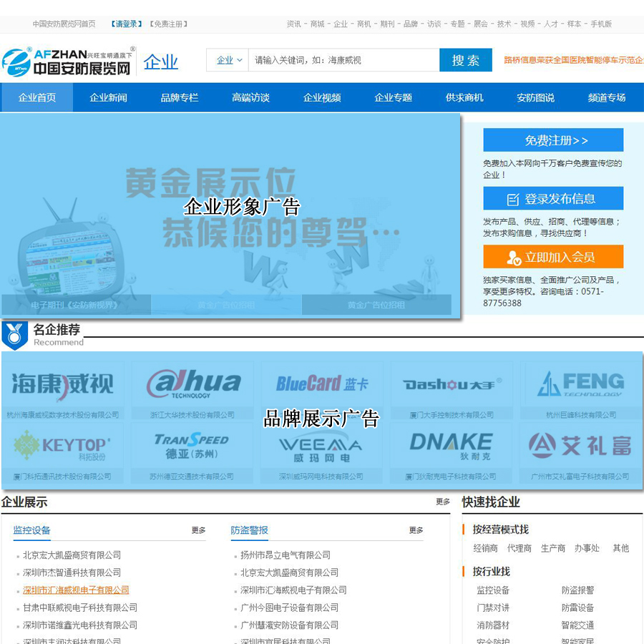Click the 请登录 login link

click(x=127, y=24)
